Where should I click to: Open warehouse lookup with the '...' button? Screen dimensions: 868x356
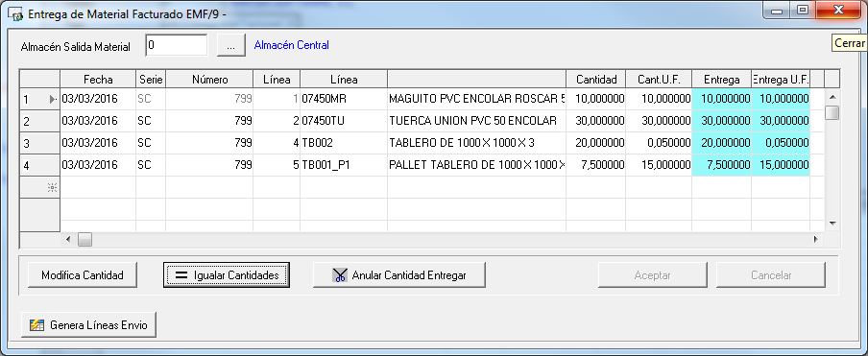[230, 46]
